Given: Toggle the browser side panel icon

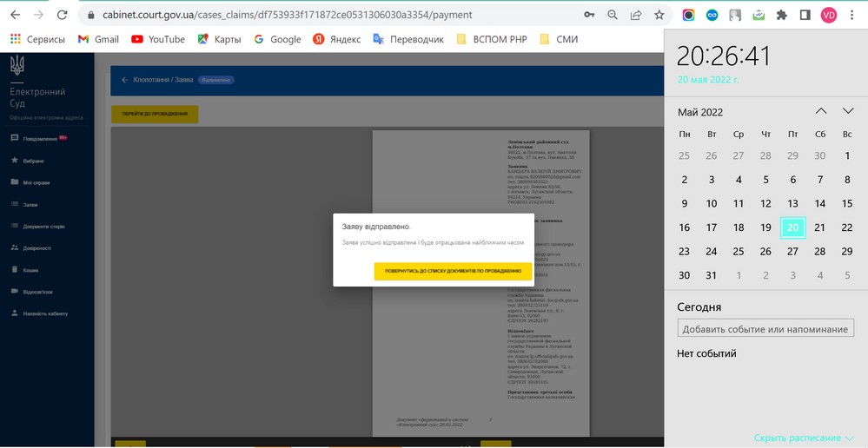Looking at the screenshot, I should click(805, 15).
